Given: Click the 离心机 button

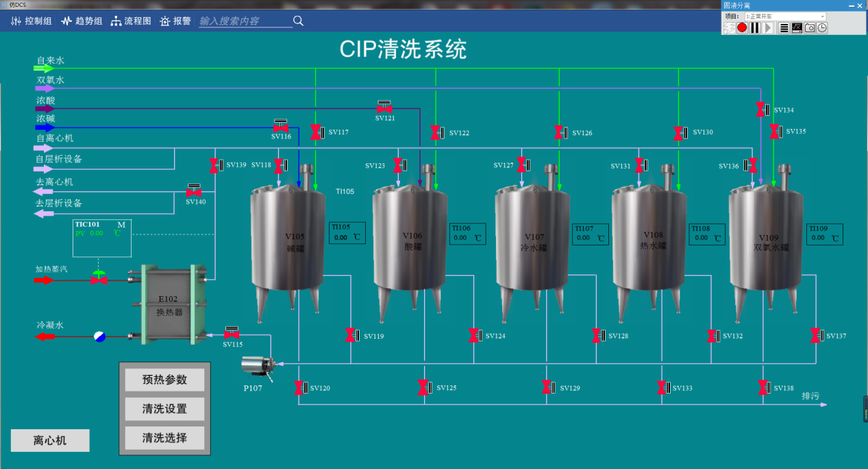Looking at the screenshot, I should (50, 441).
